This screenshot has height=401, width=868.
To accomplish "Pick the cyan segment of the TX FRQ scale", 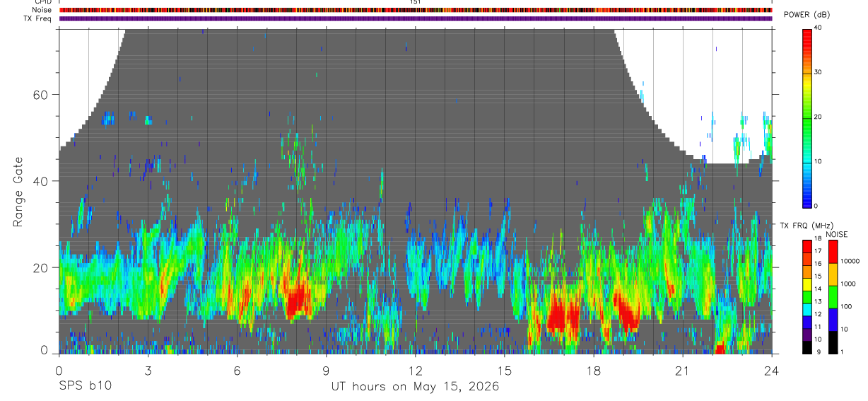I will click(807, 310).
